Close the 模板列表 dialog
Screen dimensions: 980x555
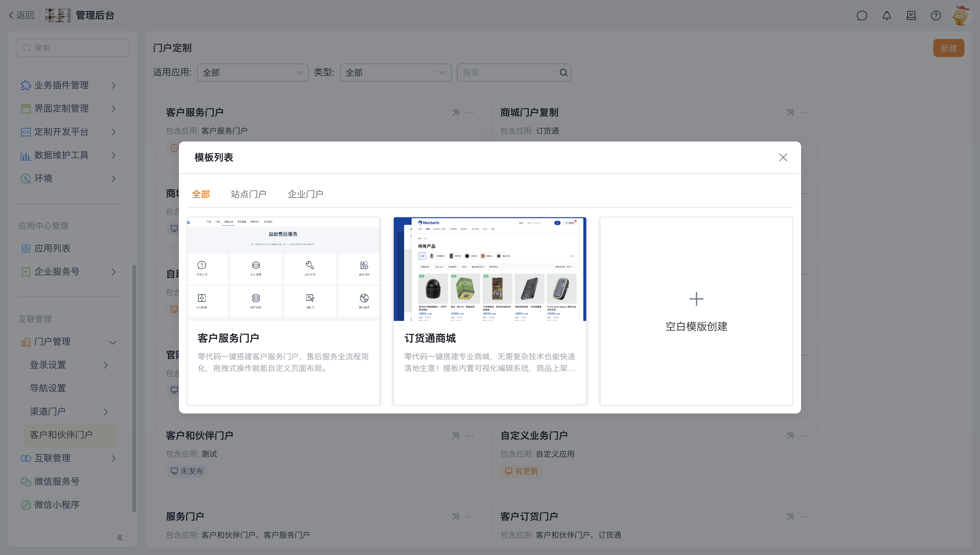point(783,157)
